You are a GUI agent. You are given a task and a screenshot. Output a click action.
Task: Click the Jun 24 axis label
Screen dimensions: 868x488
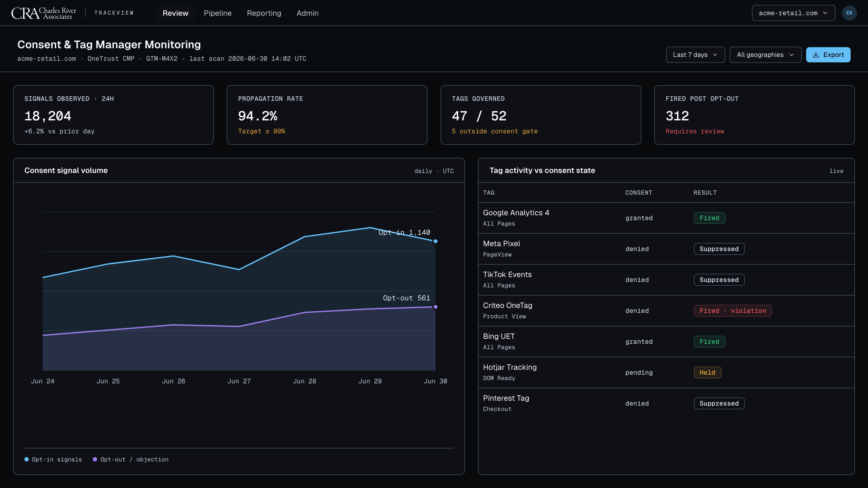pyautogui.click(x=43, y=381)
